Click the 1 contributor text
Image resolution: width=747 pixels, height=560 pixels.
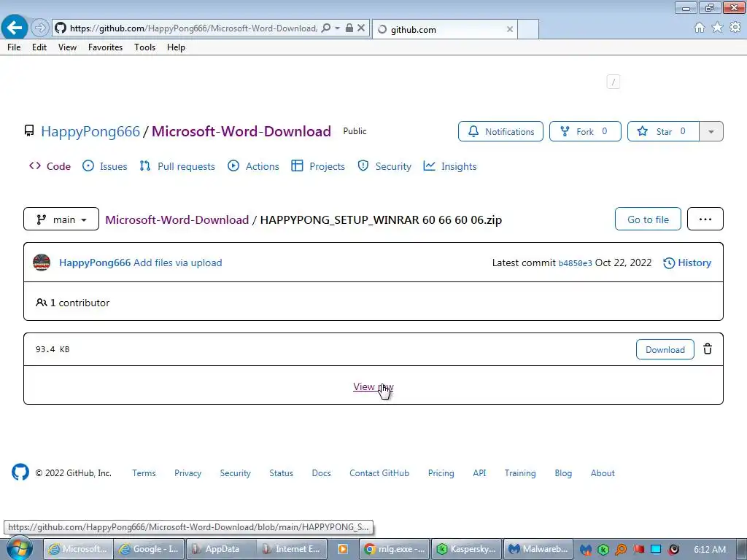73,303
